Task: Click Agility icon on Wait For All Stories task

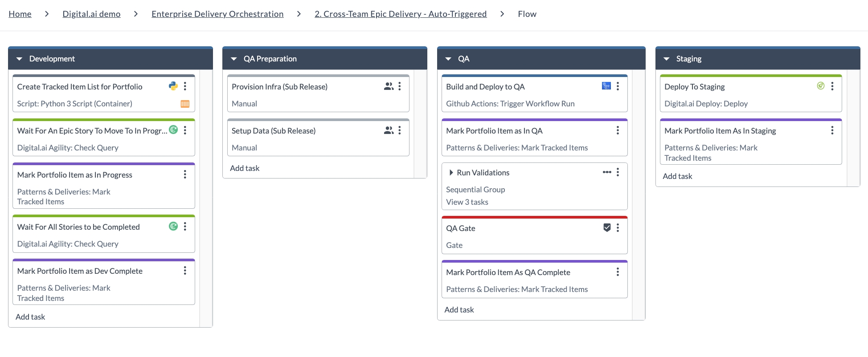Action: pyautogui.click(x=173, y=226)
